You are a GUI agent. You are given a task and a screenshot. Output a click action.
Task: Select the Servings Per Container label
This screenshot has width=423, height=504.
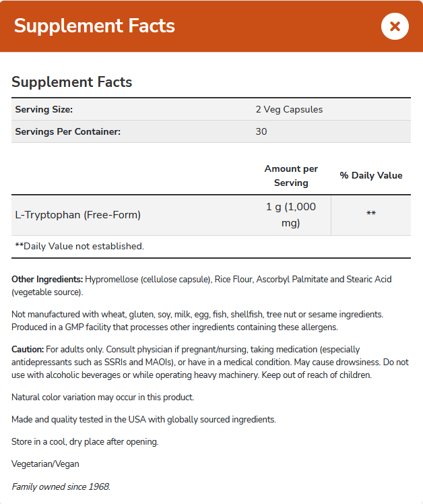(67, 131)
